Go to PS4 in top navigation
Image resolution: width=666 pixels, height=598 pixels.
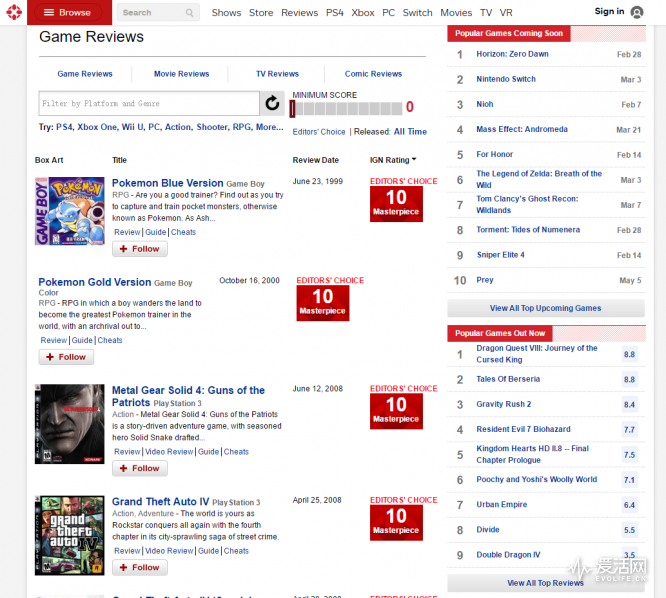(x=335, y=13)
